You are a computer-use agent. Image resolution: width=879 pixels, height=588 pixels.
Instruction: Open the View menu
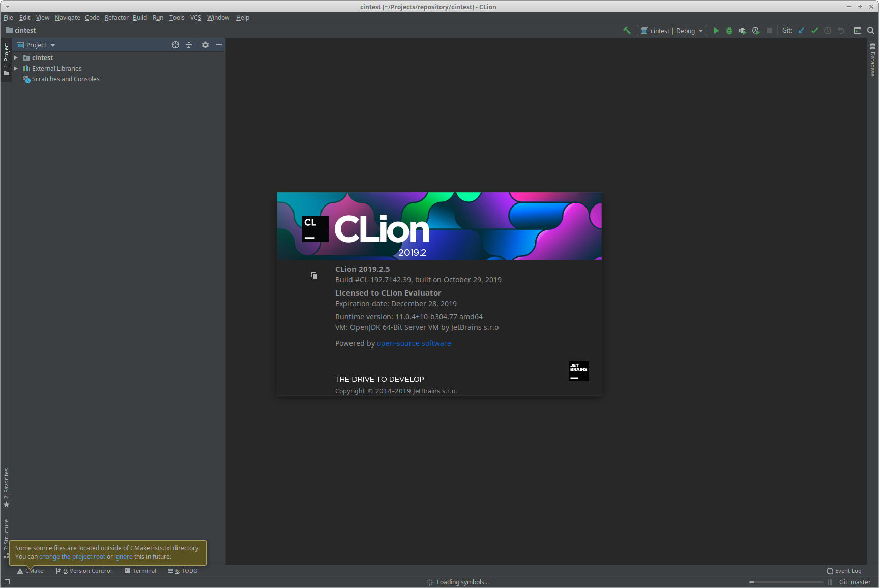(43, 18)
